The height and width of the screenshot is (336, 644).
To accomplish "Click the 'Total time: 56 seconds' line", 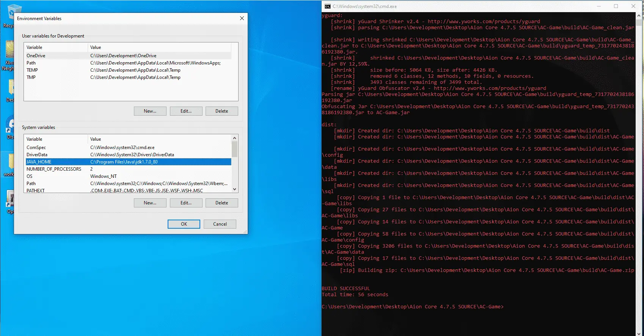I will (355, 295).
